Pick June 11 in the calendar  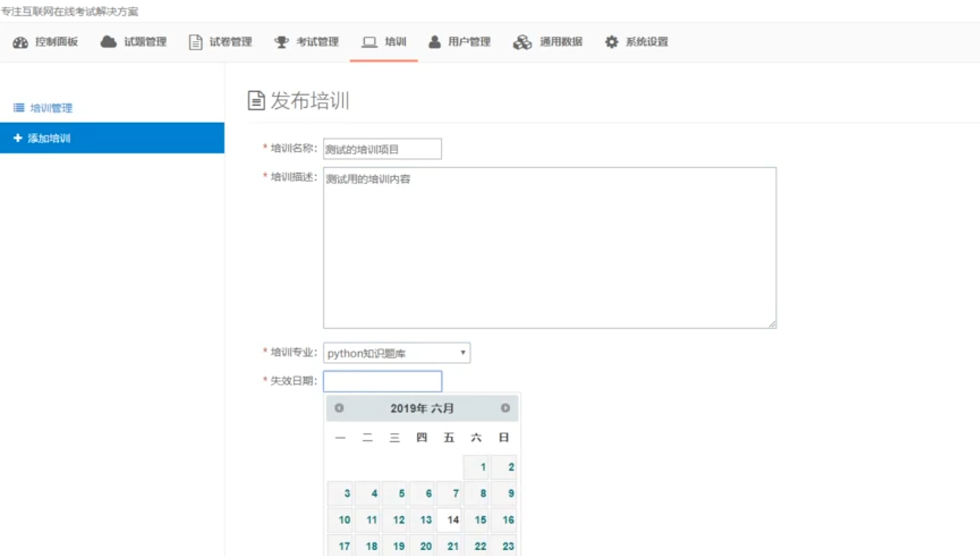tap(369, 520)
